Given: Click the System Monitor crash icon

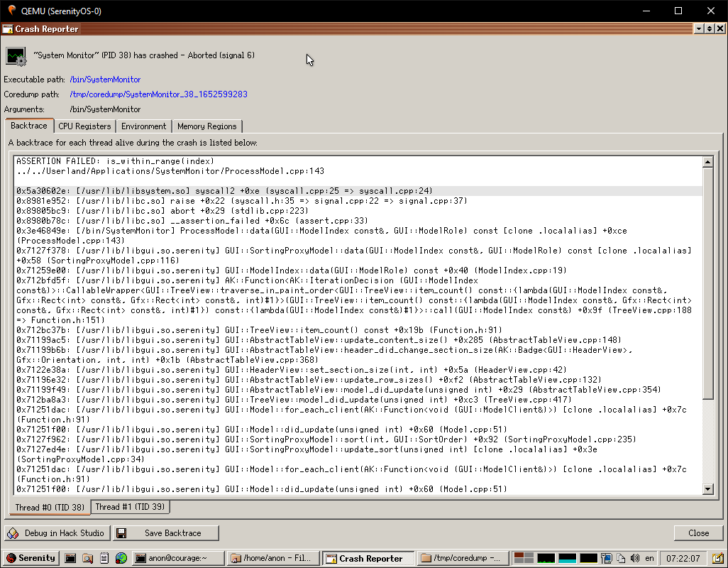Looking at the screenshot, I should (x=15, y=56).
